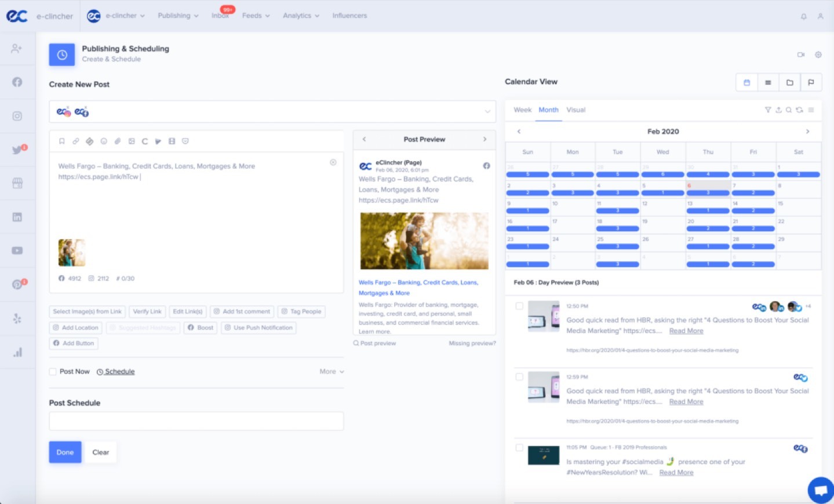Open Yelp from the left sidebar
834x504 pixels.
point(17,319)
